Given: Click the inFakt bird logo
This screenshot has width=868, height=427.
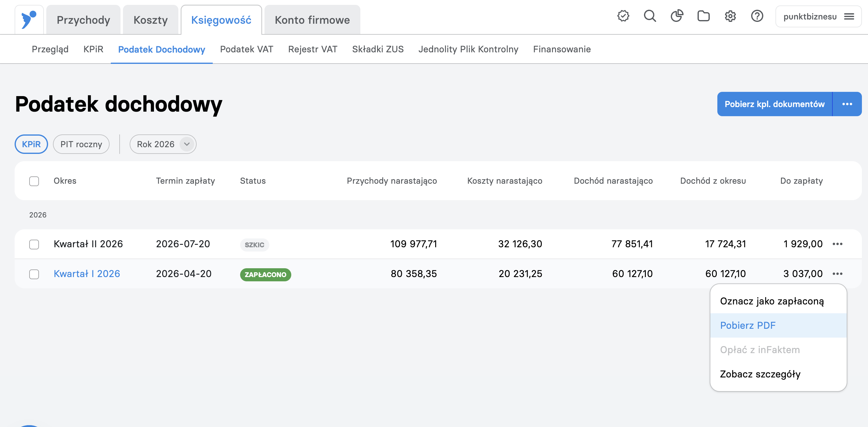Looking at the screenshot, I should (x=29, y=19).
